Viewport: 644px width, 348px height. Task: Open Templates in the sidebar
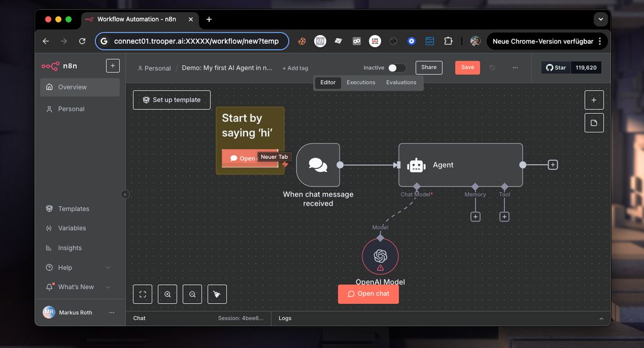(80, 209)
